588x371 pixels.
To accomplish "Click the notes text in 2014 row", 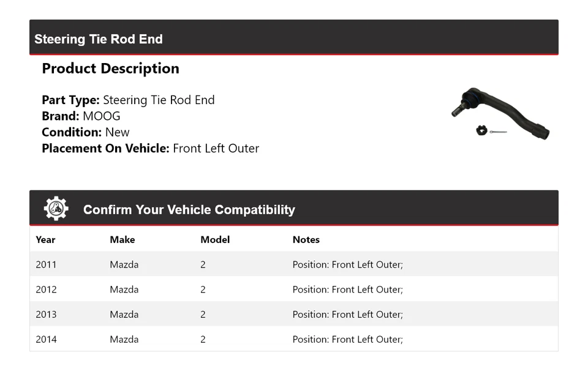I will [x=347, y=339].
